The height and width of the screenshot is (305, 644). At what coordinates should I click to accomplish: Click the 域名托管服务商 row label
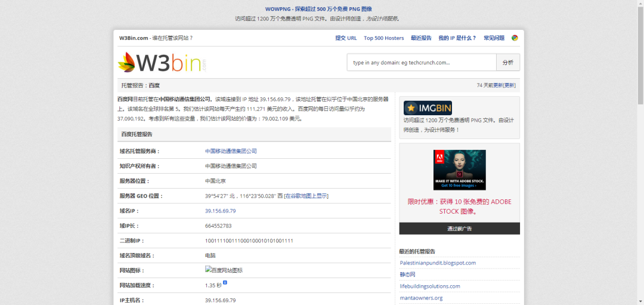click(140, 151)
